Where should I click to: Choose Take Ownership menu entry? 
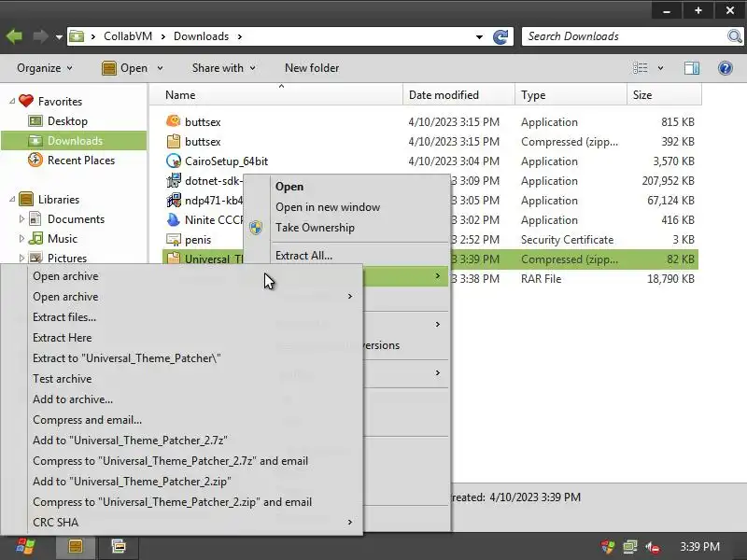pos(315,228)
